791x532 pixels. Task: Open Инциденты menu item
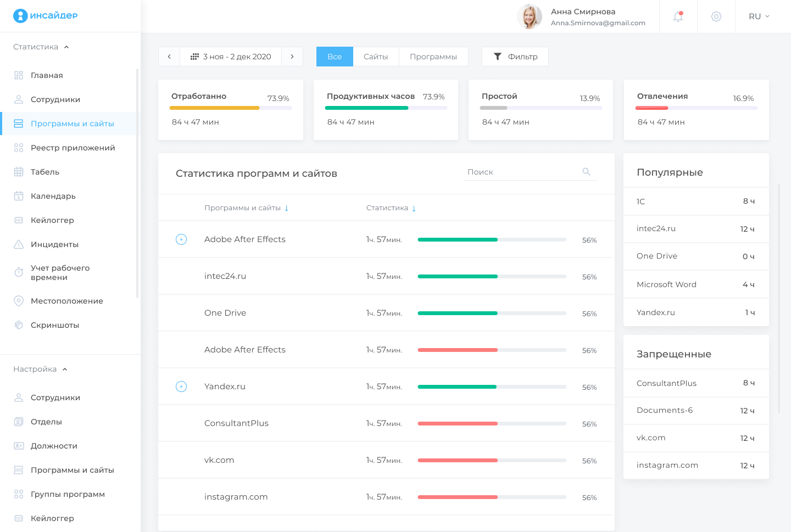click(54, 244)
